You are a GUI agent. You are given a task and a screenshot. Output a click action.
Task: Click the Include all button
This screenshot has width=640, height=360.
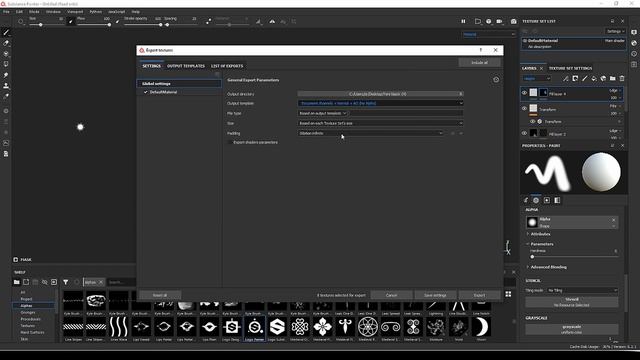tap(480, 62)
